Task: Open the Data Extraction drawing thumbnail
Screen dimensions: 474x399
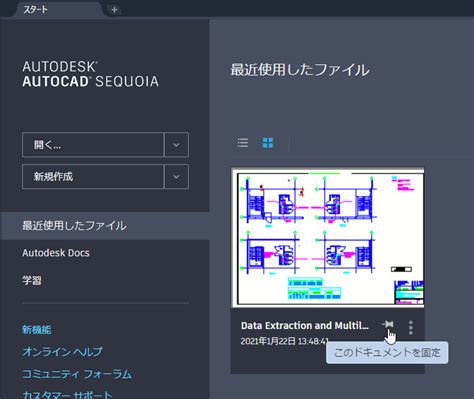Action: [328, 238]
